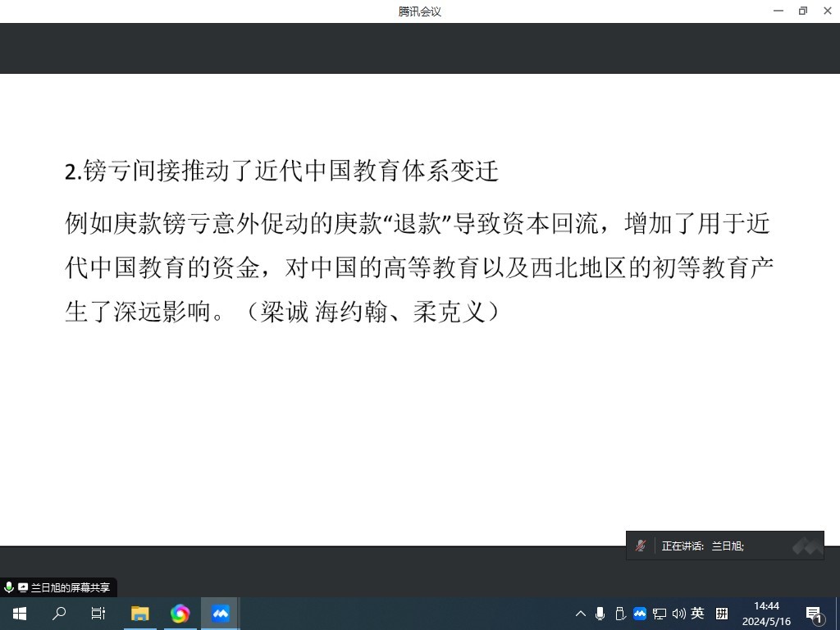The image size is (840, 630).
Task: Open Task View in the taskbar
Action: 98,614
